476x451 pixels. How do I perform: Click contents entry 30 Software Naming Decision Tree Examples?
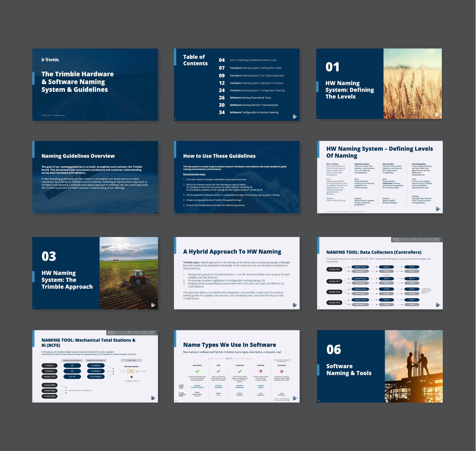tap(248, 105)
